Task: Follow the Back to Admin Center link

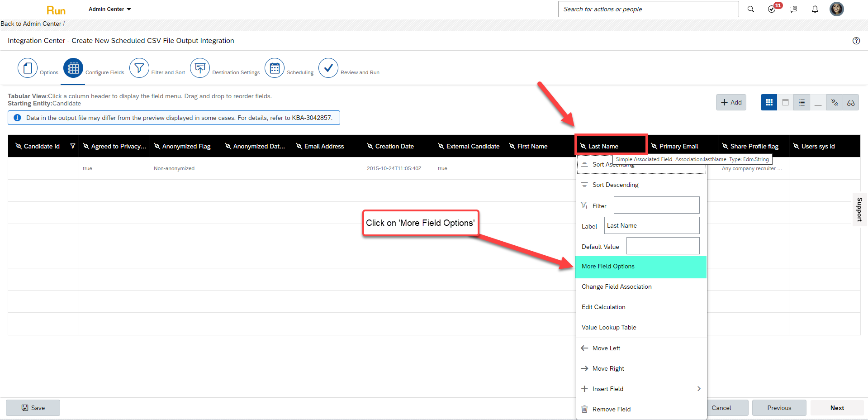Action: pos(31,24)
